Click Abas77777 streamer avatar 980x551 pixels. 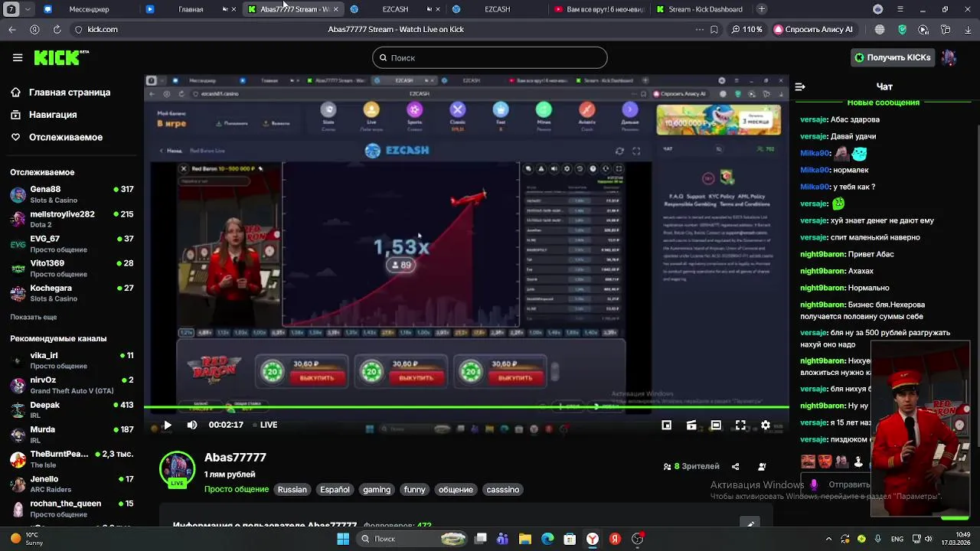pyautogui.click(x=177, y=468)
